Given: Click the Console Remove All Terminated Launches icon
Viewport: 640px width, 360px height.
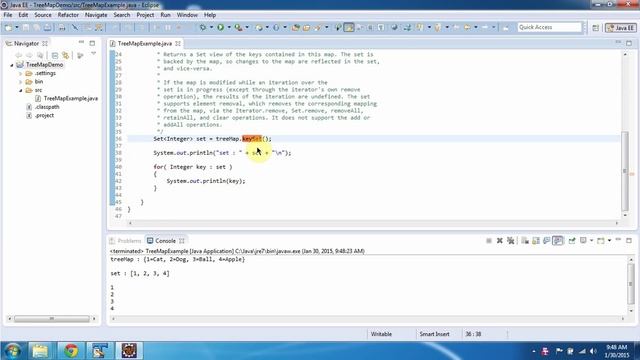Looking at the screenshot, I should coord(511,241).
